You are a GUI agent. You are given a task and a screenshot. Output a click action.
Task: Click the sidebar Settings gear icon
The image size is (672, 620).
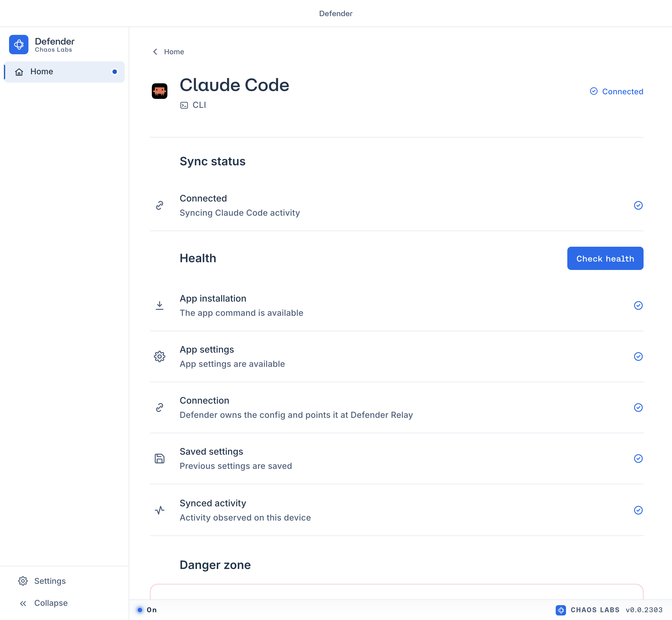[x=23, y=581]
